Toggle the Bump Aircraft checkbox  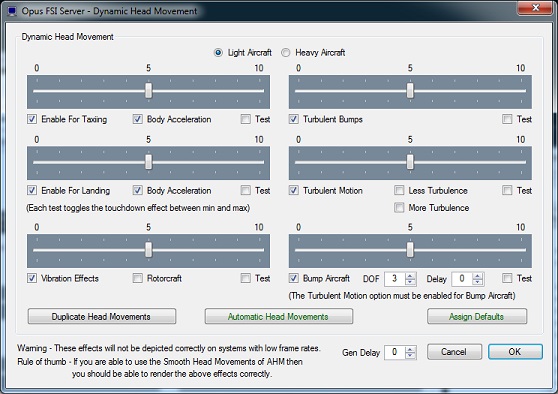(294, 278)
